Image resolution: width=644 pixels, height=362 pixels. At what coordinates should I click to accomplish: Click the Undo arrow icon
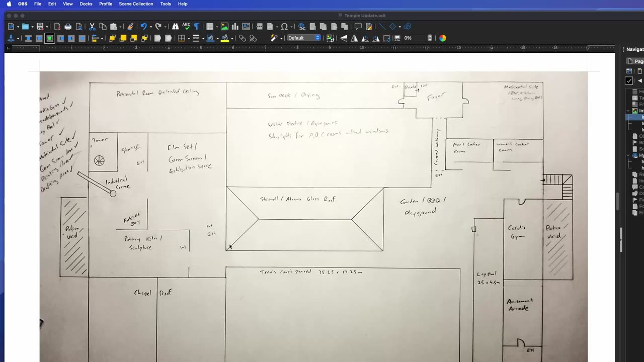click(x=143, y=26)
